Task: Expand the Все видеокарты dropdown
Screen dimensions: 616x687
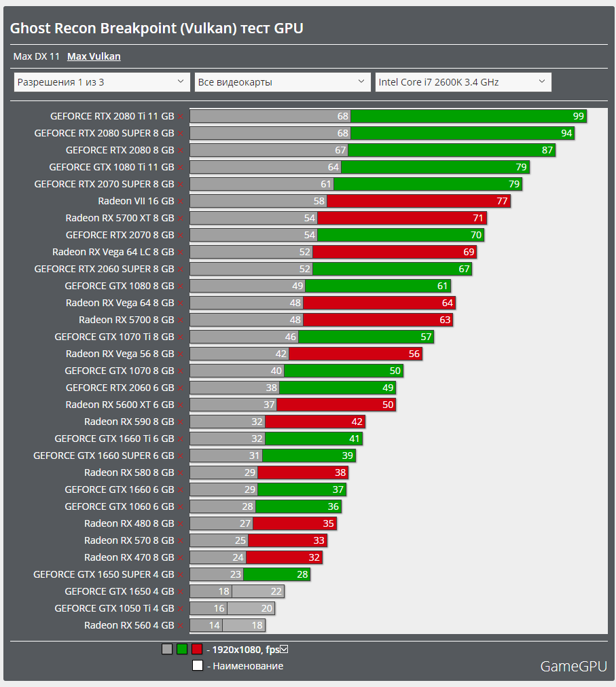Action: point(283,82)
